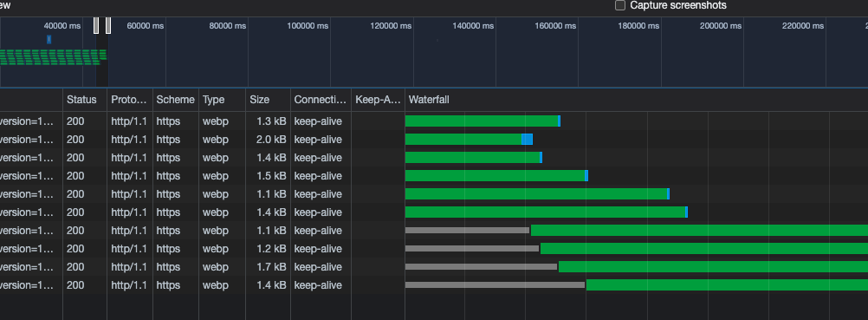868x320 pixels.
Task: Sort by the Keep-A… column header
Action: click(378, 100)
